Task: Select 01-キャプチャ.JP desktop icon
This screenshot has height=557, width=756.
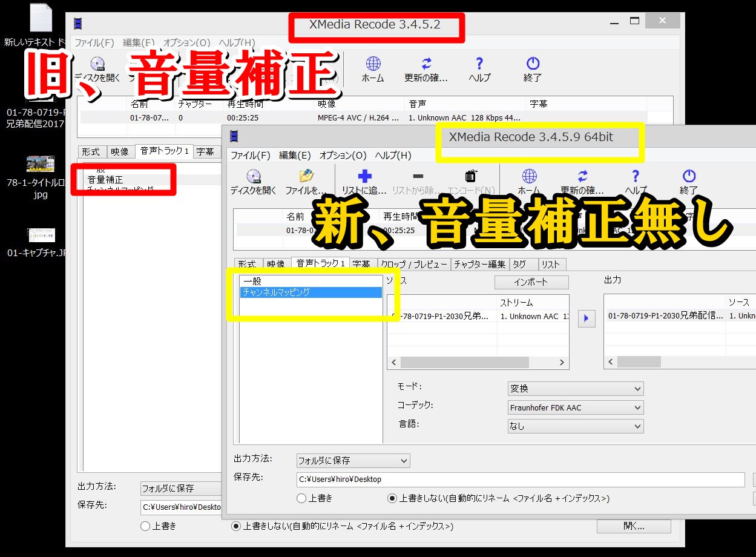Action: point(41,236)
